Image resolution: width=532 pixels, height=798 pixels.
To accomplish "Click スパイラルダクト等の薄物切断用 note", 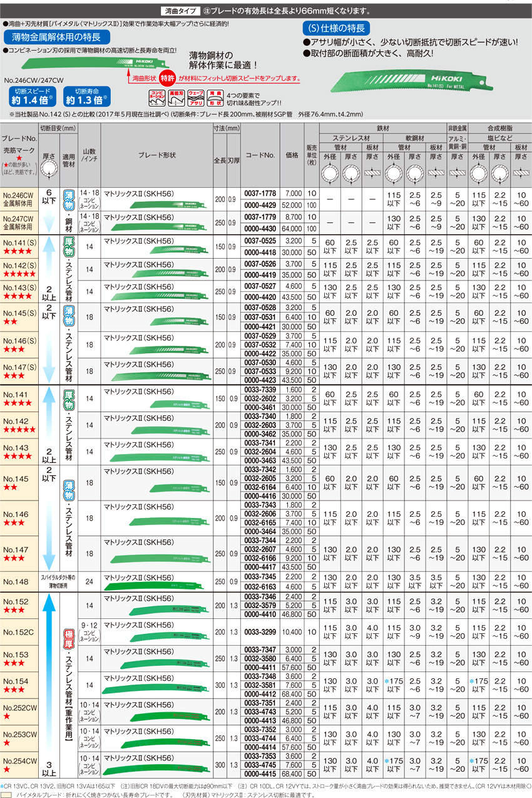I will pyautogui.click(x=58, y=582).
